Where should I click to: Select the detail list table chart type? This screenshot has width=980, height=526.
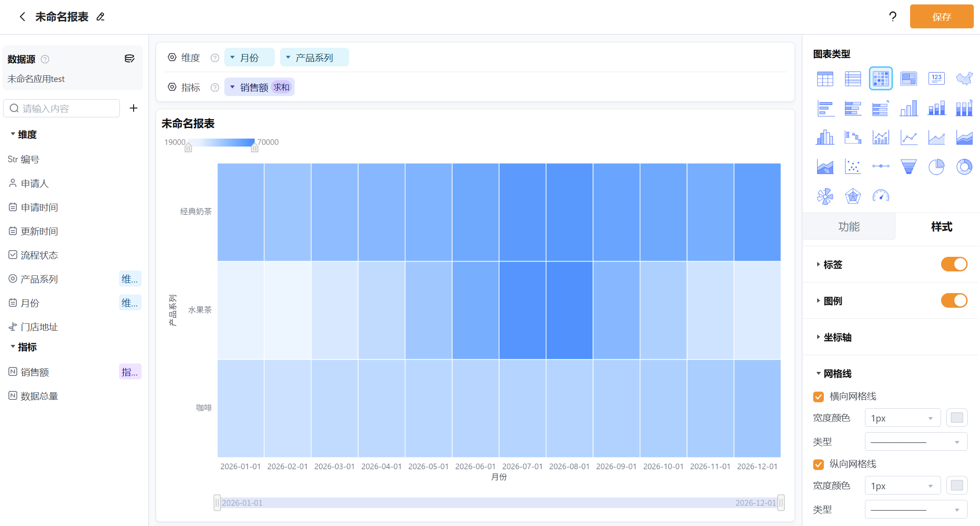point(853,79)
